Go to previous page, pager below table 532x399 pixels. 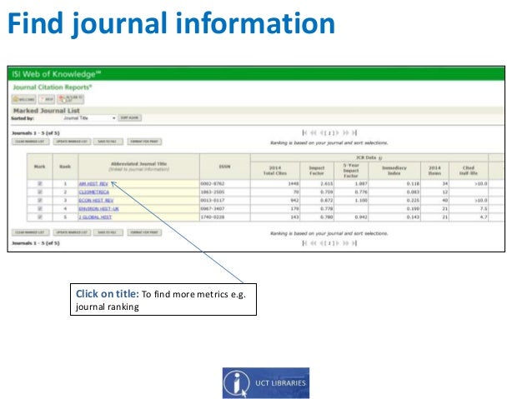(322, 243)
